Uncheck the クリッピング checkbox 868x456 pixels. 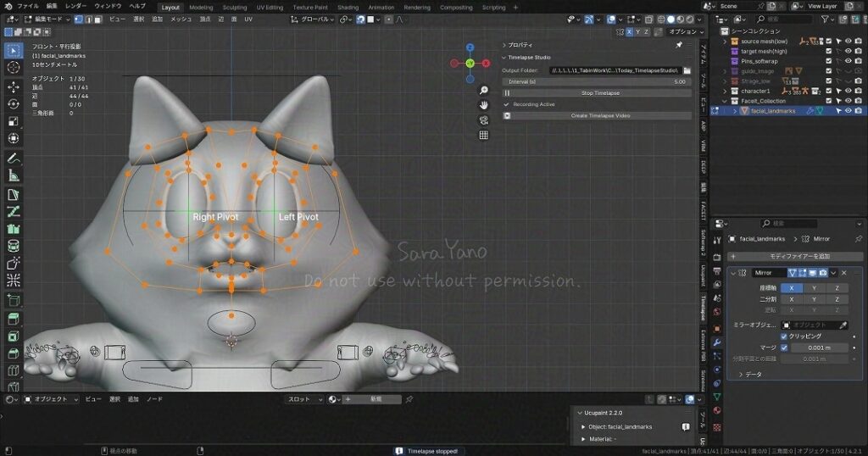pyautogui.click(x=784, y=336)
